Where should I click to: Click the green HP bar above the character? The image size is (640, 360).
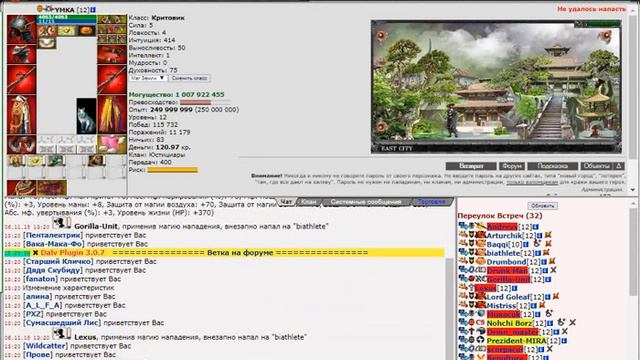67,17
